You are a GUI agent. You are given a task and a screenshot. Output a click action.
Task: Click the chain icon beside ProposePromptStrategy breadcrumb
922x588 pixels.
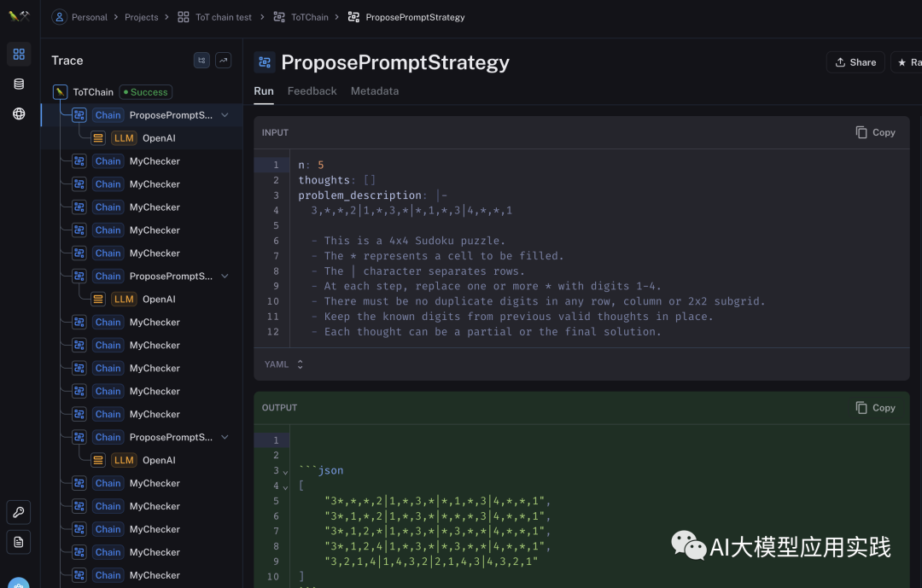[x=353, y=17]
